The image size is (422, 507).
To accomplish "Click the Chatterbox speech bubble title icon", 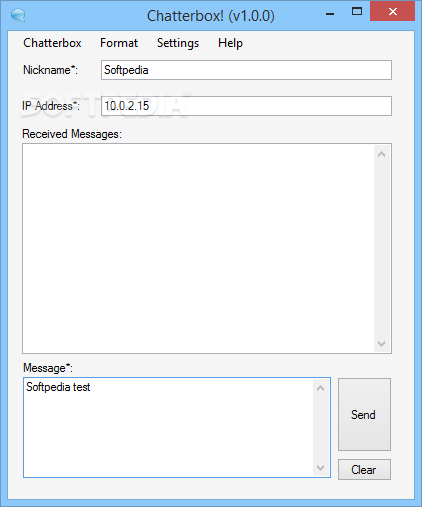I will point(18,15).
